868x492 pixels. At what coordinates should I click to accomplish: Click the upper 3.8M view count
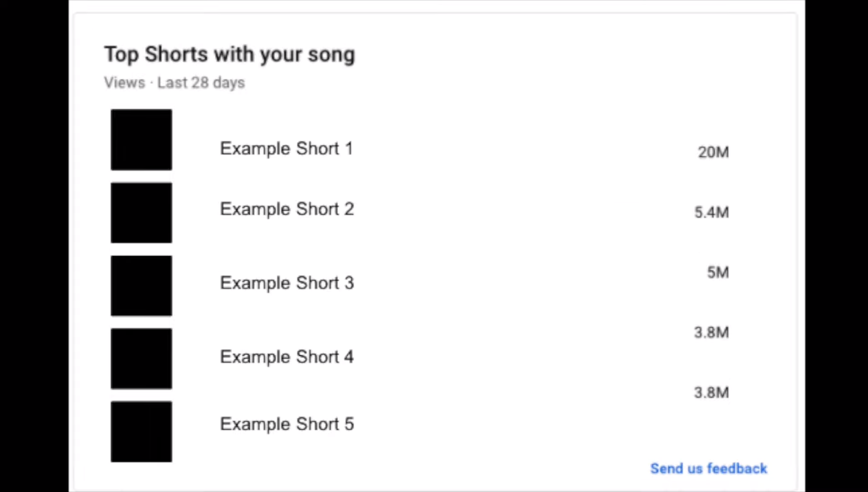712,333
